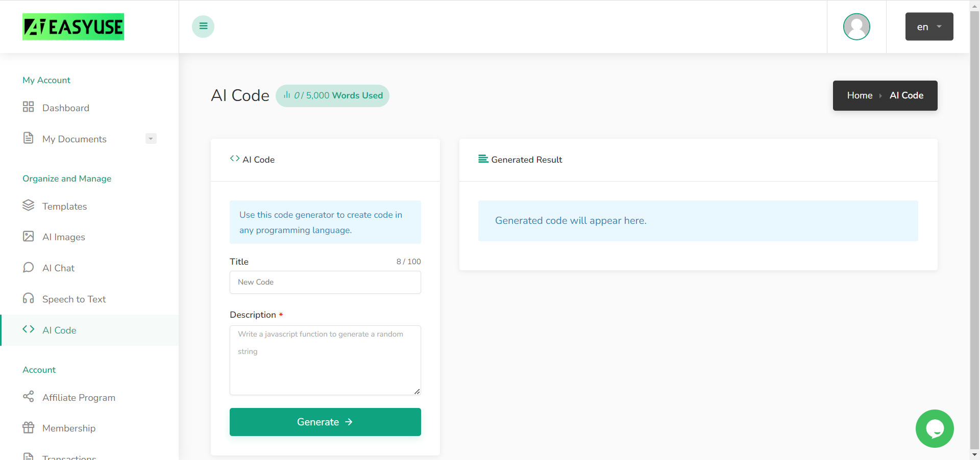Click the AI Code sidebar icon
Screen dimensions: 980x460
click(x=29, y=329)
